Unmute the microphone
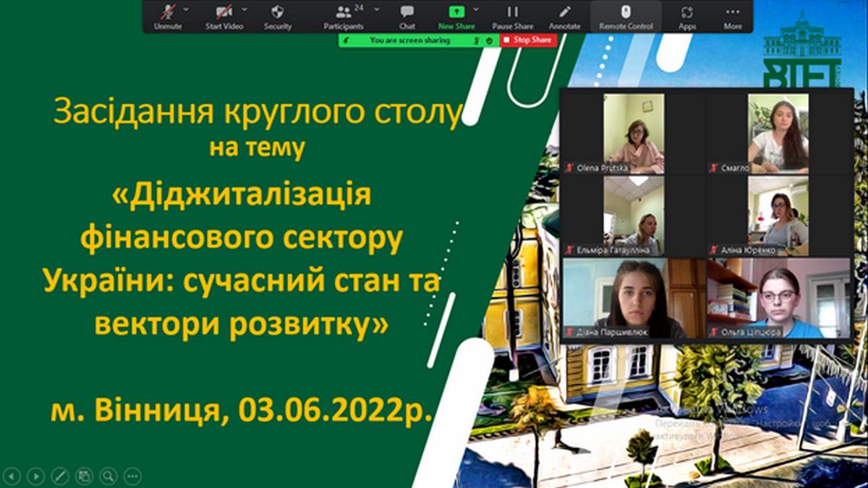Screen dimensions: 868x488 tap(168, 16)
